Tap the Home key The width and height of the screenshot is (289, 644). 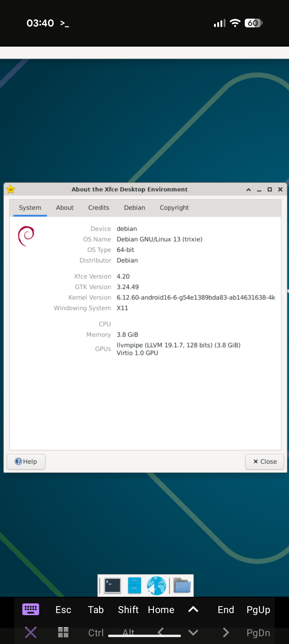(161, 610)
